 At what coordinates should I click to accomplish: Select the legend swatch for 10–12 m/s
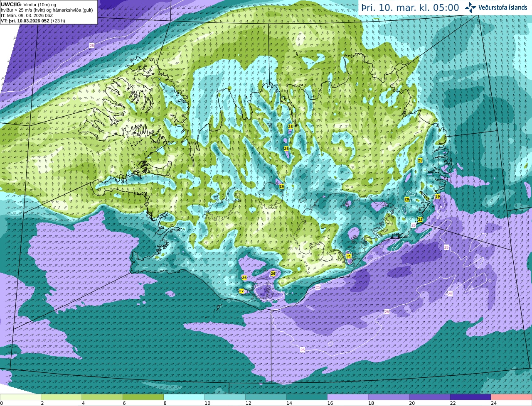[225, 397]
